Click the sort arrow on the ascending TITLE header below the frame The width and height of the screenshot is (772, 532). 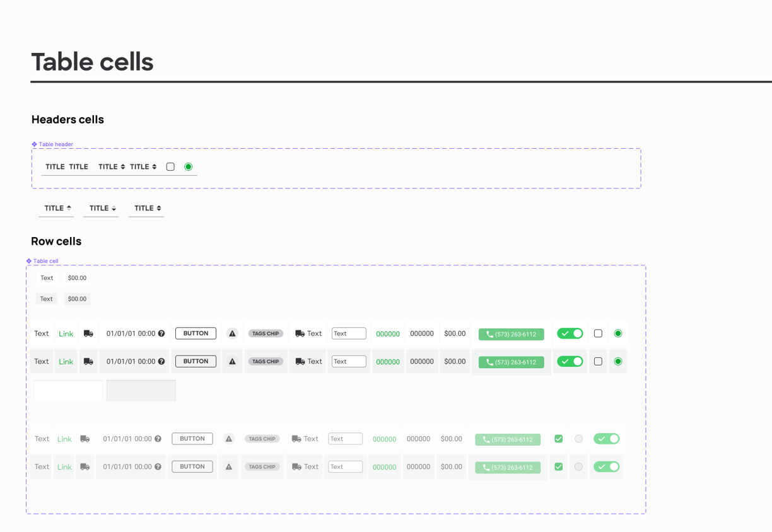[x=69, y=208]
